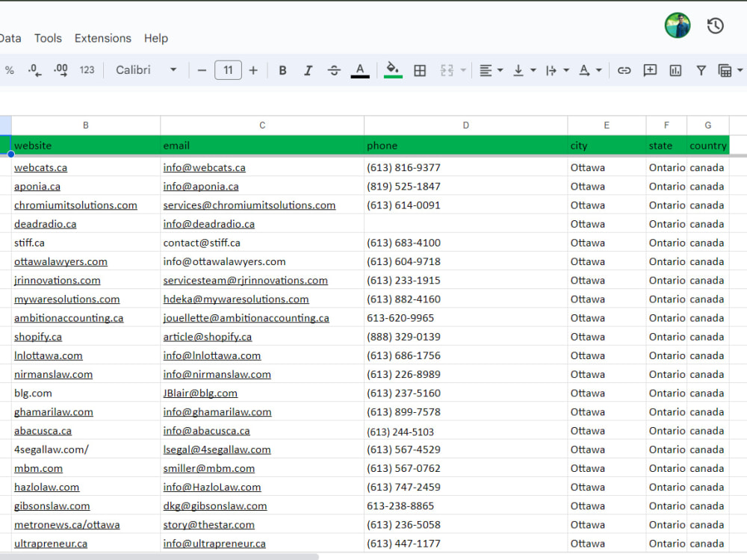Select the green website header cell

click(86, 146)
